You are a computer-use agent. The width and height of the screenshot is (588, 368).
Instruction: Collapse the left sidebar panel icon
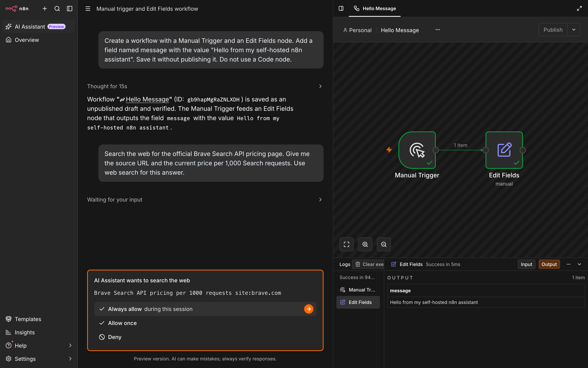click(70, 9)
